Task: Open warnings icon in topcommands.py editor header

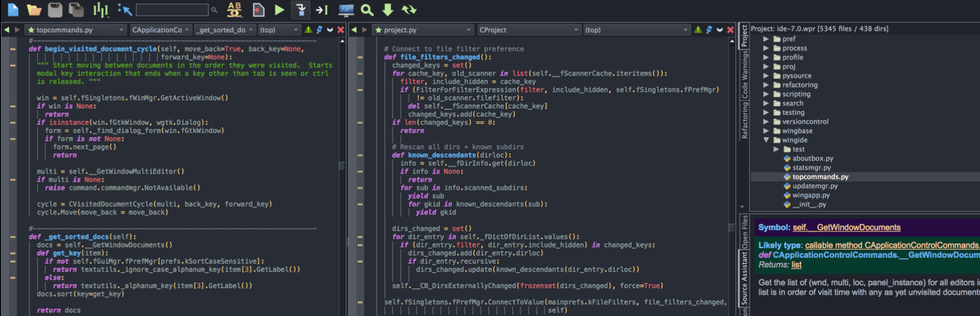Action: click(x=308, y=30)
